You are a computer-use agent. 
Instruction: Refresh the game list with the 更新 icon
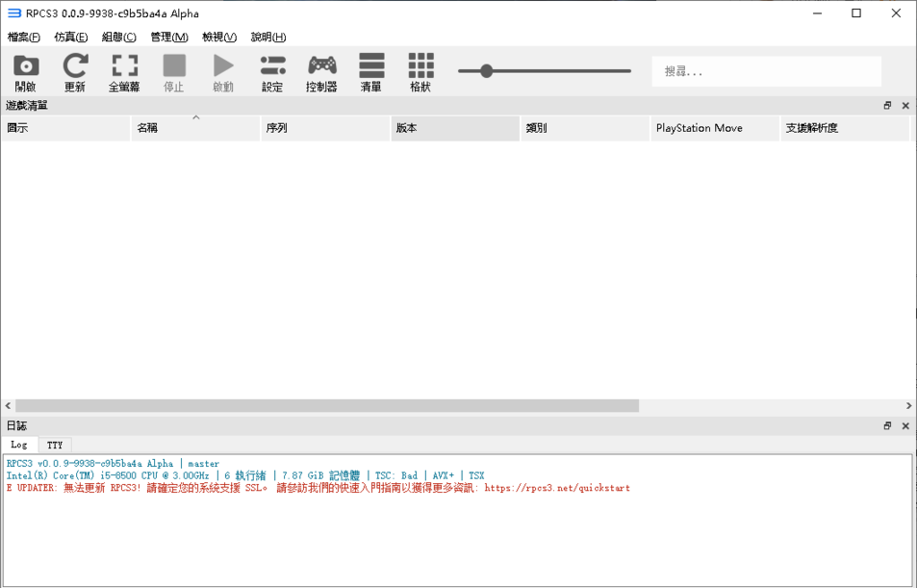[x=75, y=70]
